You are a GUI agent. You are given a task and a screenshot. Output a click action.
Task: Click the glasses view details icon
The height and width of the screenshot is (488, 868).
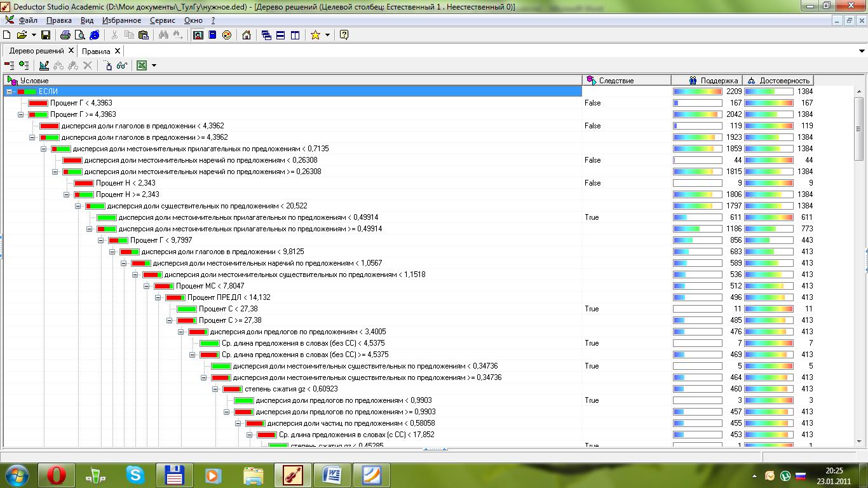(122, 65)
